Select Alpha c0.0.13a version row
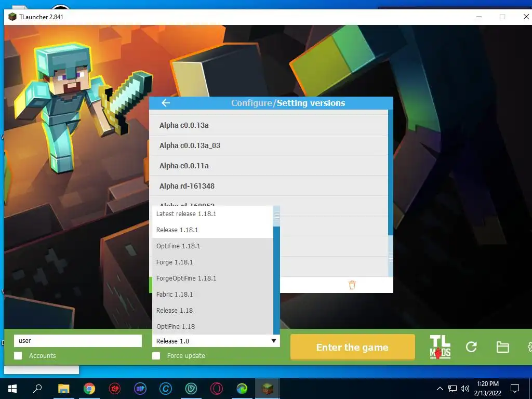Screen dimensions: 532x399 point(269,125)
